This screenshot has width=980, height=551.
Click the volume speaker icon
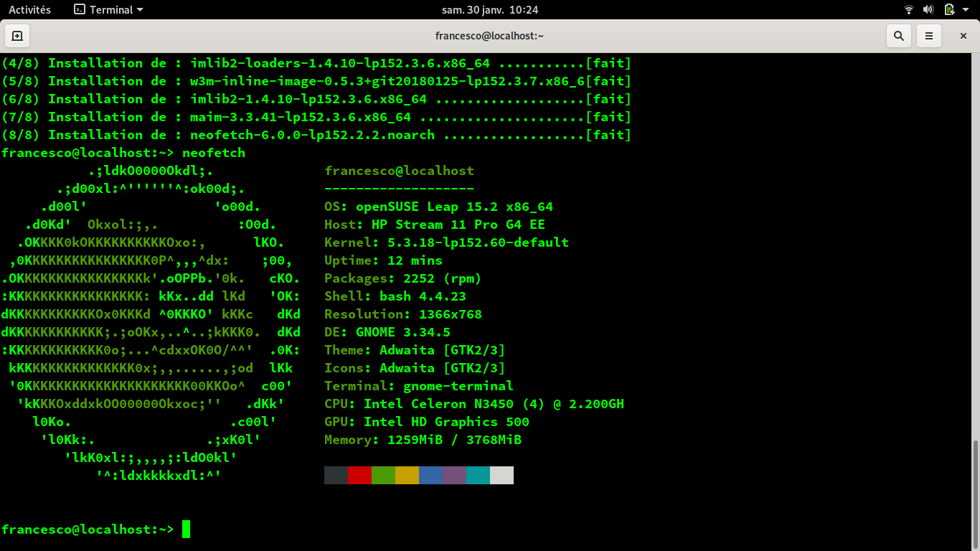pyautogui.click(x=928, y=10)
